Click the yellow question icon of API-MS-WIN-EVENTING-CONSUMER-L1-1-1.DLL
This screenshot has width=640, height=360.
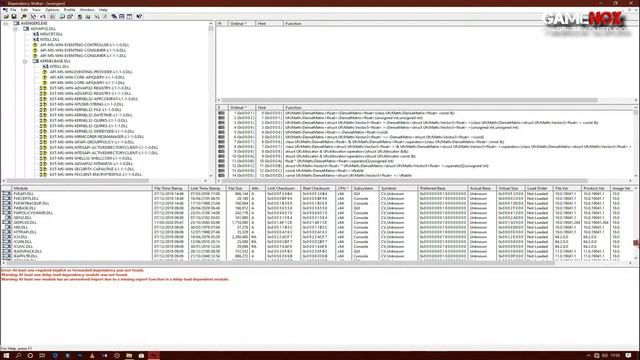[35, 56]
